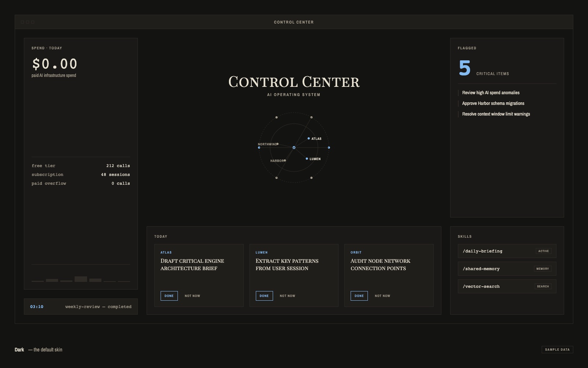588x368 pixels.
Task: Click the window title 'CONTROL CENTER' in top bar
Action: click(294, 22)
